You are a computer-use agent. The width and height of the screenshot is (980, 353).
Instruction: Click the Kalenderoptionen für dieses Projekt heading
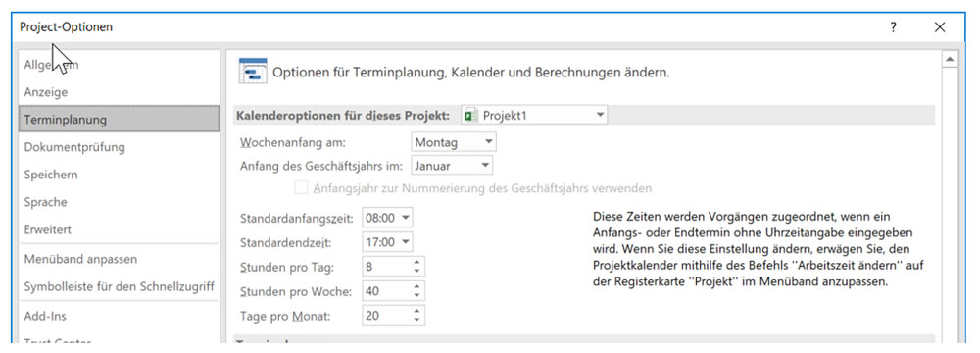(x=343, y=116)
